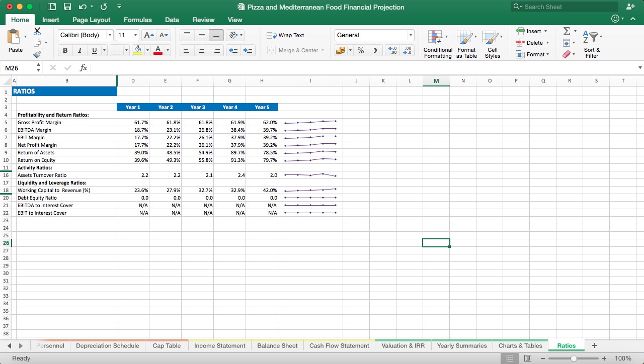Screen dimensions: 644x364
Task: Undo the last action
Action: click(84, 7)
